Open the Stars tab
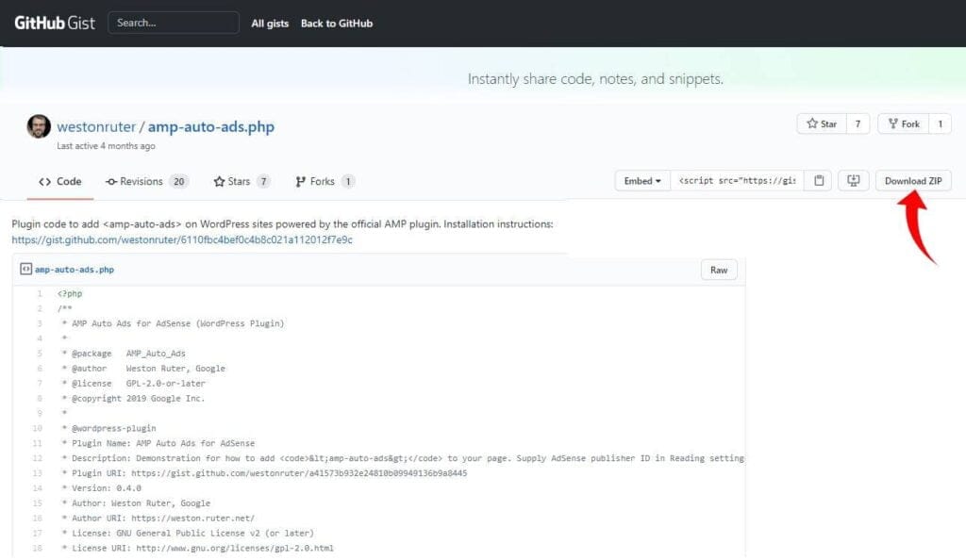Screen dimensions: 966x560 point(241,182)
